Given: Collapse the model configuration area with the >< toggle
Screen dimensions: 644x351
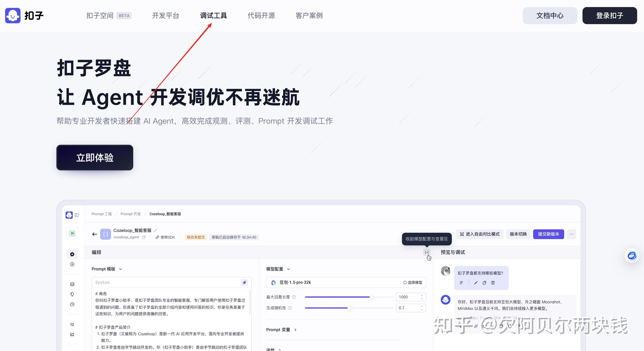Looking at the screenshot, I should pyautogui.click(x=427, y=252).
